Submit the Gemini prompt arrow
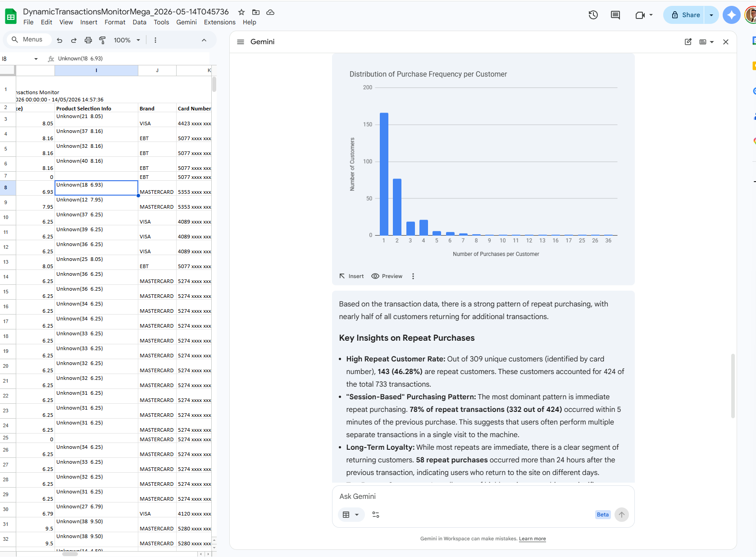This screenshot has height=557, width=756. click(622, 515)
